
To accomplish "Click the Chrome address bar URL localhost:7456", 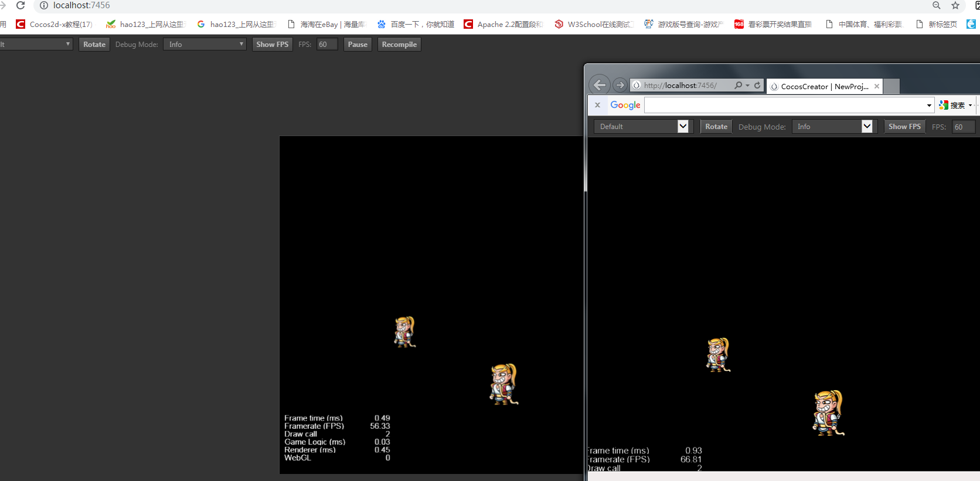I will point(81,5).
